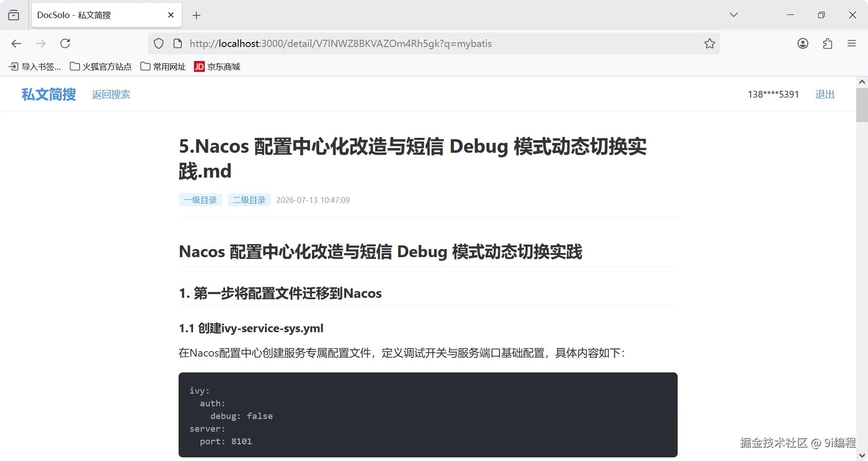Viewport: 868px width, 461px height.
Task: Bookmark this page with star icon
Action: pyautogui.click(x=710, y=43)
